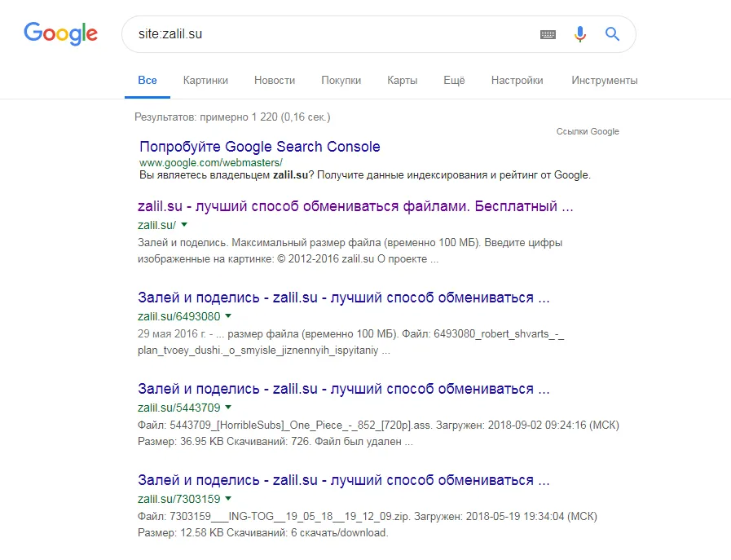Click snippet mentioning One_Piece_-_852 file
Viewport: 731px width, 560px height.
[378, 433]
